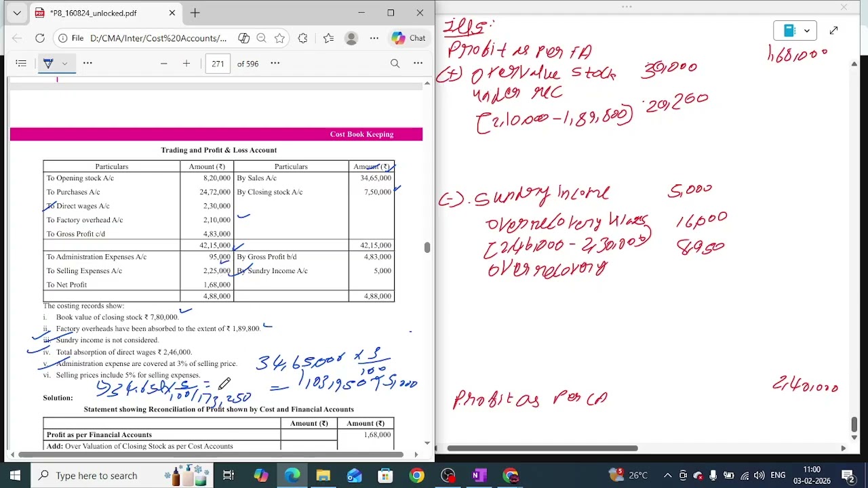Select the PDF draw pen tool
This screenshot has height=488, width=868.
(48, 63)
